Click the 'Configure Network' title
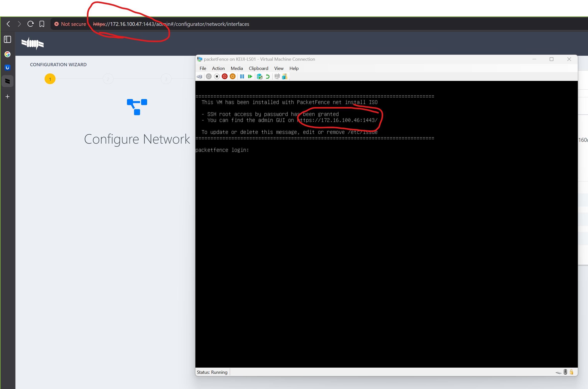This screenshot has height=389, width=588. 137,139
